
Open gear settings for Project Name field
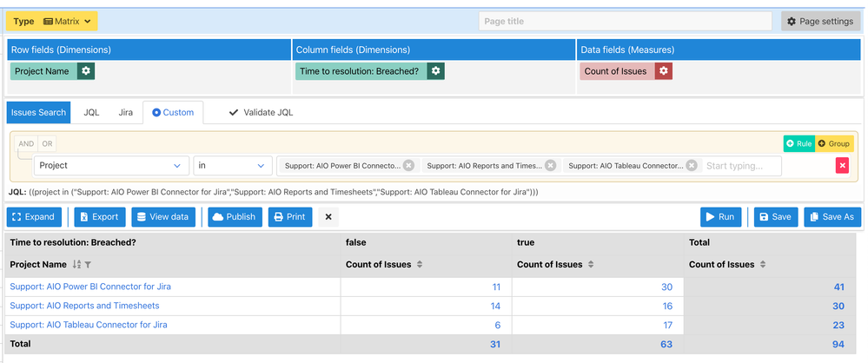86,71
